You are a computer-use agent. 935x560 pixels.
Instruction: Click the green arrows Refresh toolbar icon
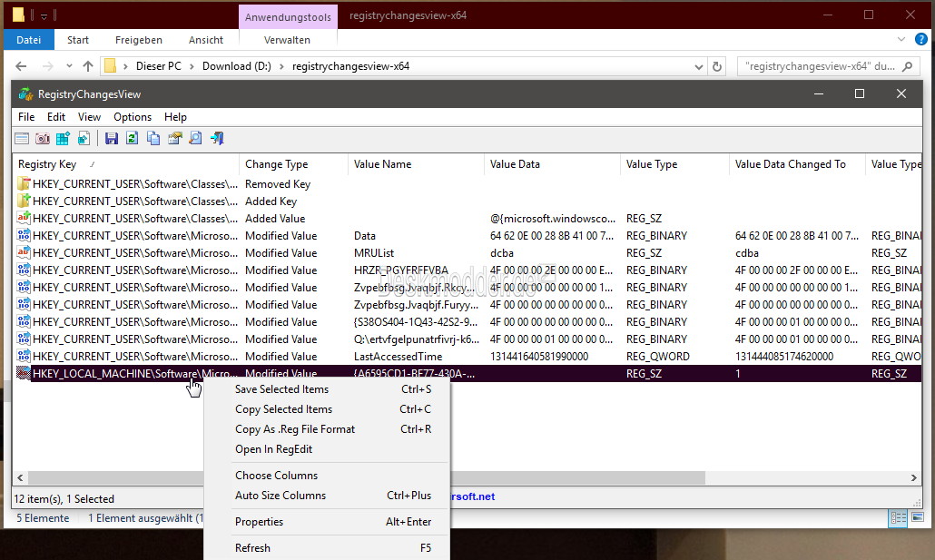(133, 139)
